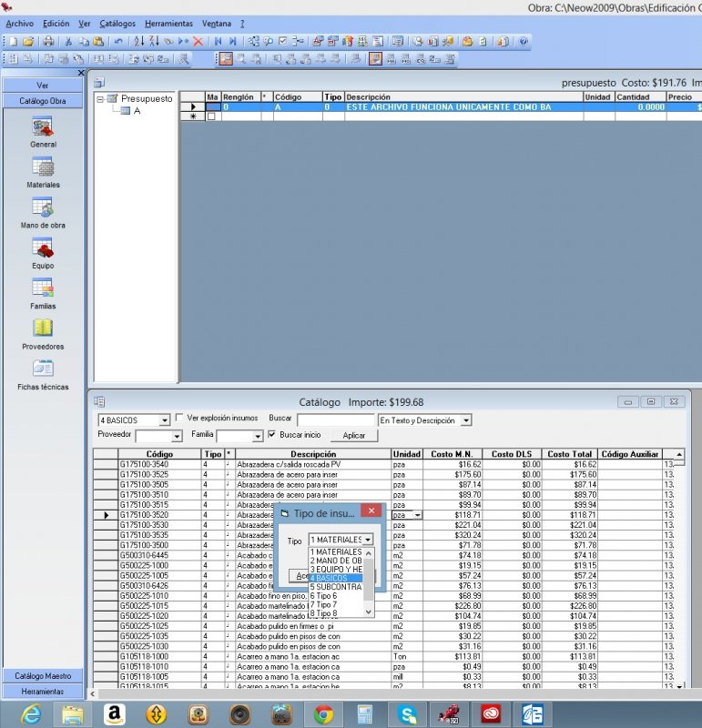
Task: Open the Herramientas menu
Action: point(168,23)
